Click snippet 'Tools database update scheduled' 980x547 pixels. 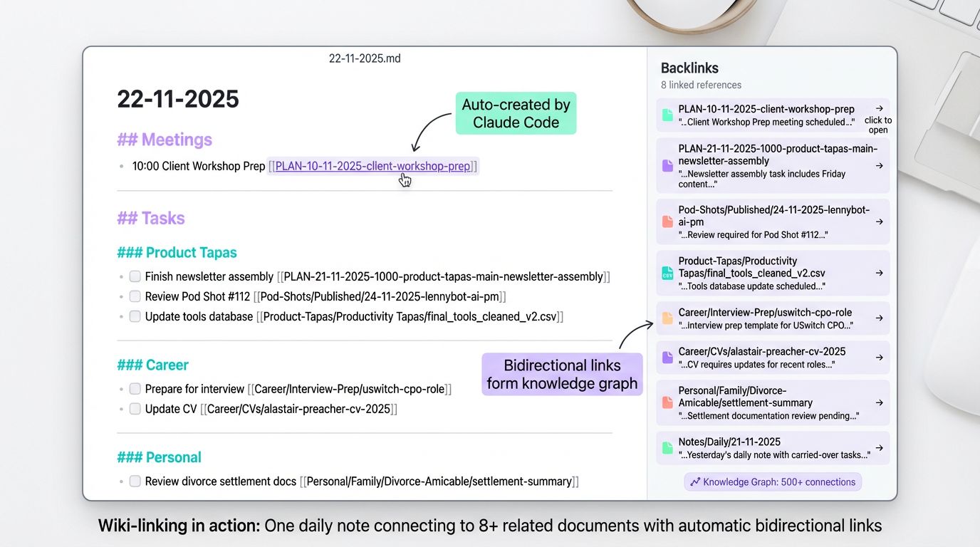point(752,286)
